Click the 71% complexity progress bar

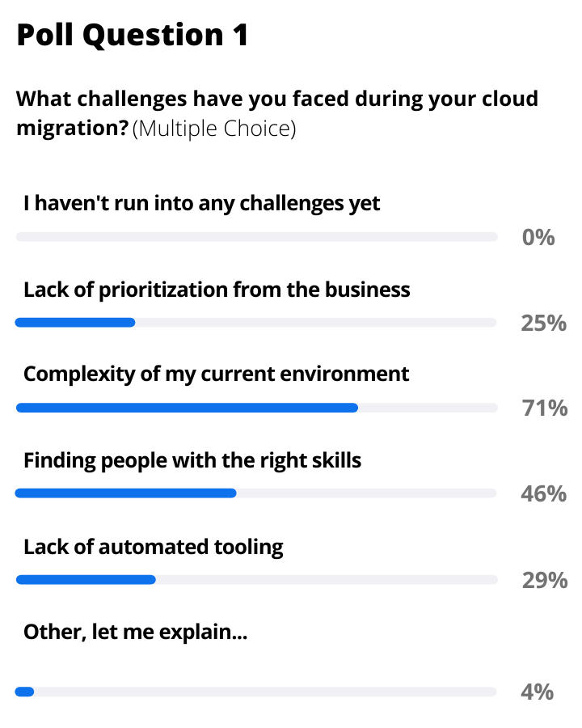(x=256, y=408)
